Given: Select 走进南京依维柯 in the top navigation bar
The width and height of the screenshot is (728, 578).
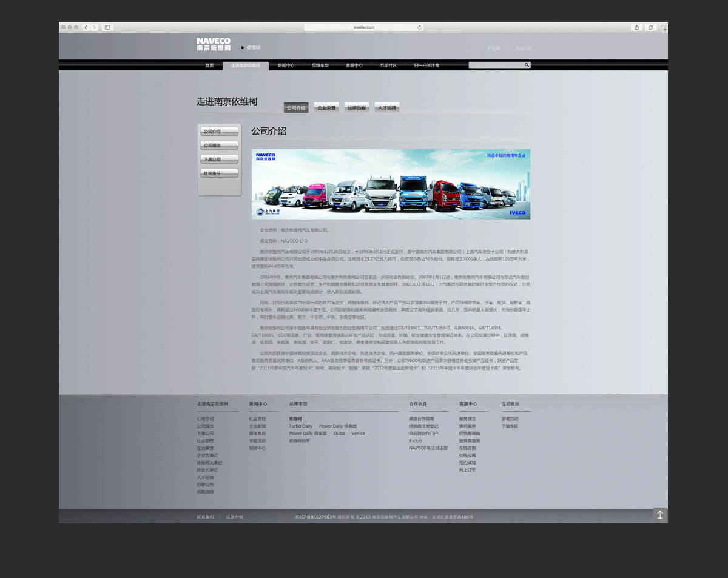Looking at the screenshot, I should click(246, 66).
